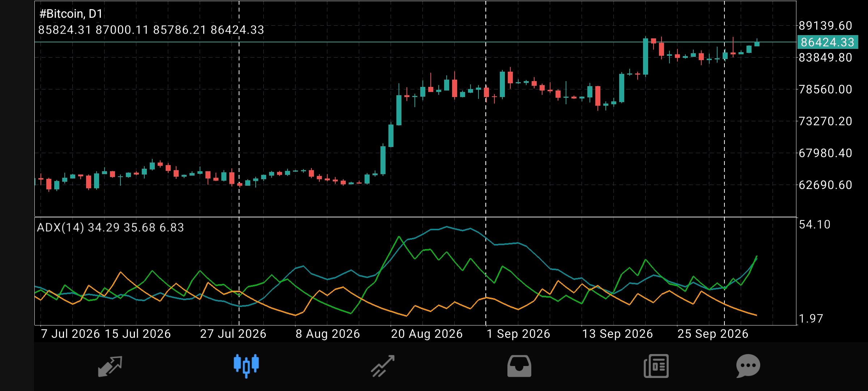Image resolution: width=868 pixels, height=391 pixels.
Task: Open the Quotes tab with arrows icon
Action: 110,366
